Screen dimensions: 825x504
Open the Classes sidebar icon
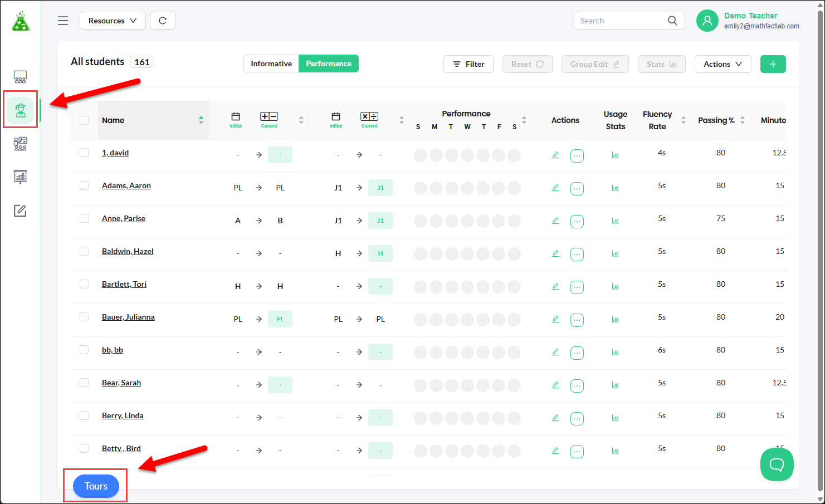(20, 77)
